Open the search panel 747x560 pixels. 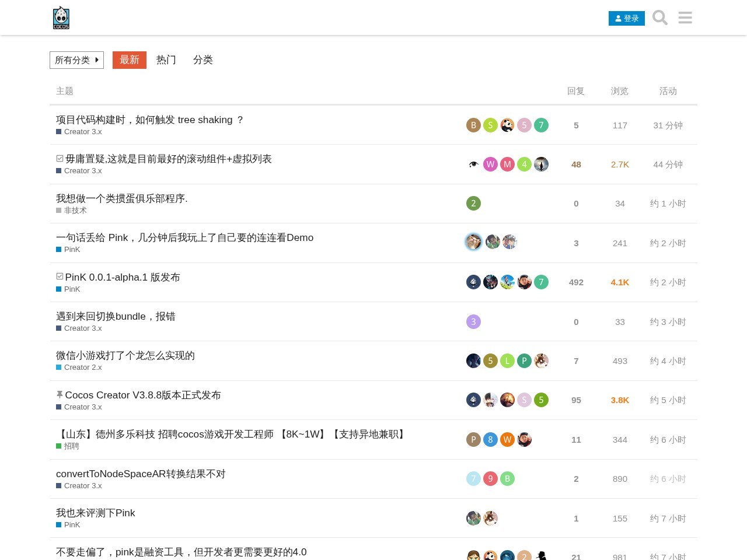[659, 17]
